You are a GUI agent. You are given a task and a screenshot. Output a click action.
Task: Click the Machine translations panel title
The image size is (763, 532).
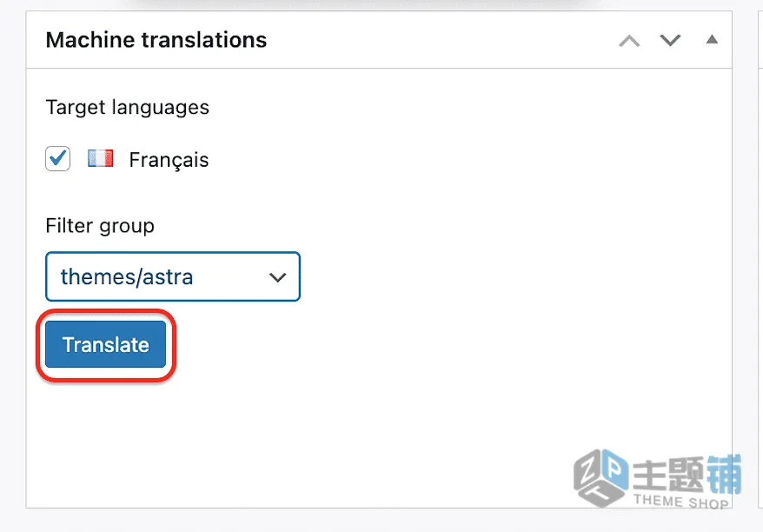coord(156,40)
